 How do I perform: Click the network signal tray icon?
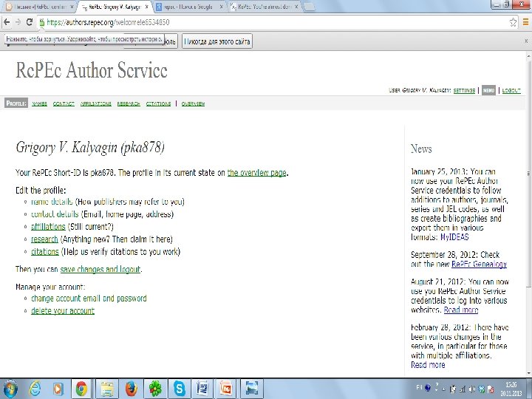point(462,389)
